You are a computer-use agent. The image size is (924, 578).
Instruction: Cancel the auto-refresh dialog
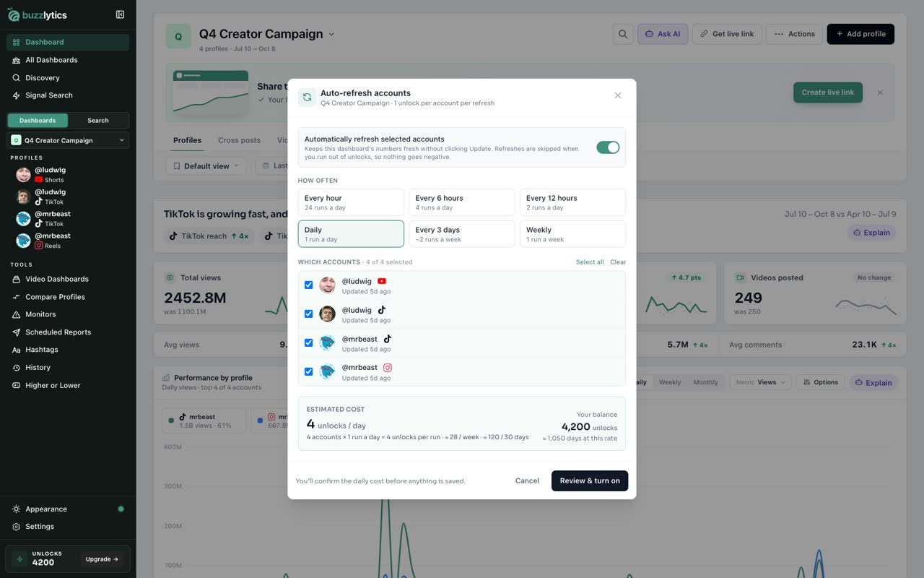[x=527, y=480]
